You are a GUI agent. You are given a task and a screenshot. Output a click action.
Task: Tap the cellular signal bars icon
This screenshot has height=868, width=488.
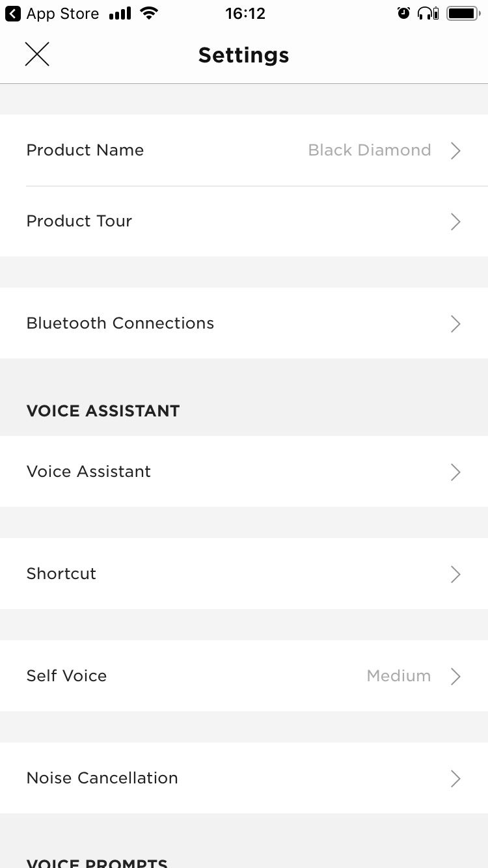[x=120, y=14]
